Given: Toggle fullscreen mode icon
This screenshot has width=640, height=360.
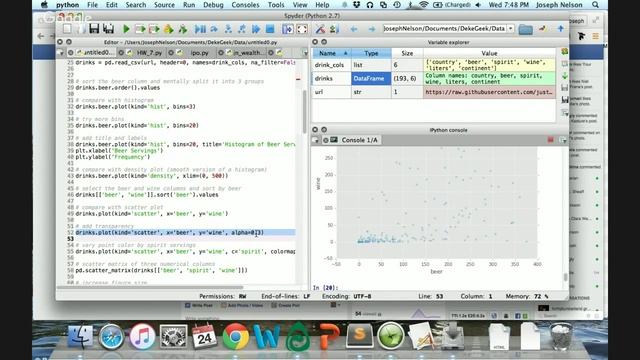Looking at the screenshot, I should pyautogui.click(x=302, y=29).
